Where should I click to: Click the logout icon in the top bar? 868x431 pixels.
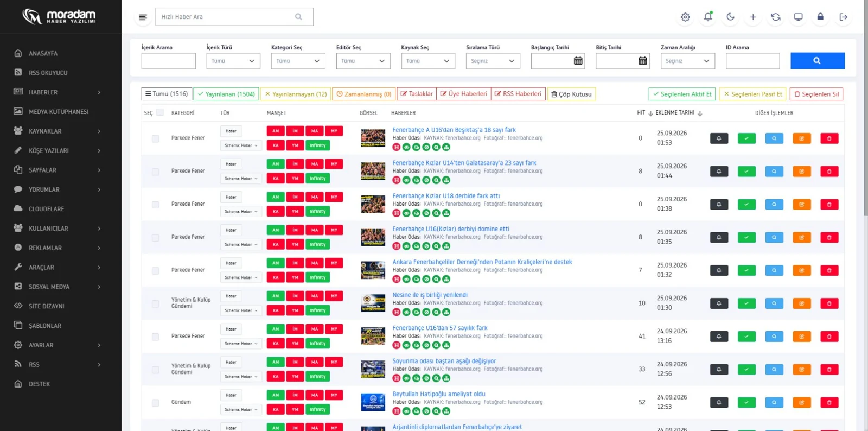pyautogui.click(x=843, y=17)
